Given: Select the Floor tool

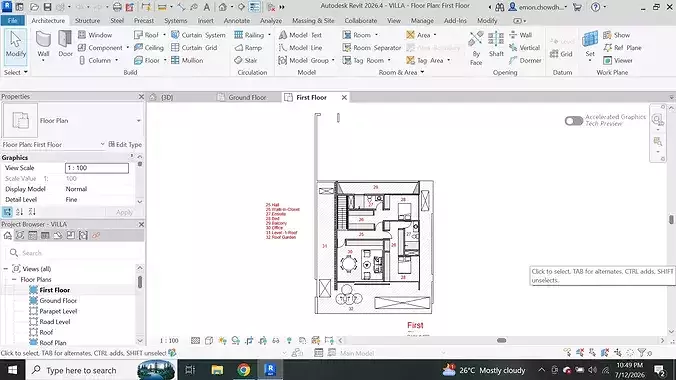Looking at the screenshot, I should [147, 60].
